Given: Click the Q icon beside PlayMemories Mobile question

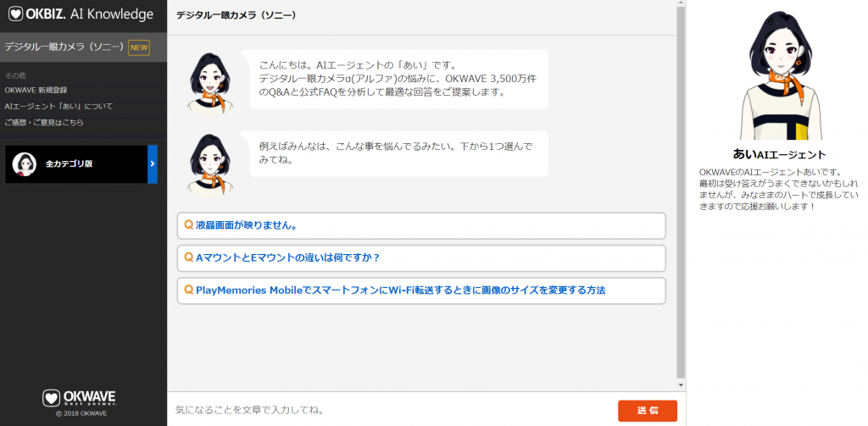Looking at the screenshot, I should (188, 290).
